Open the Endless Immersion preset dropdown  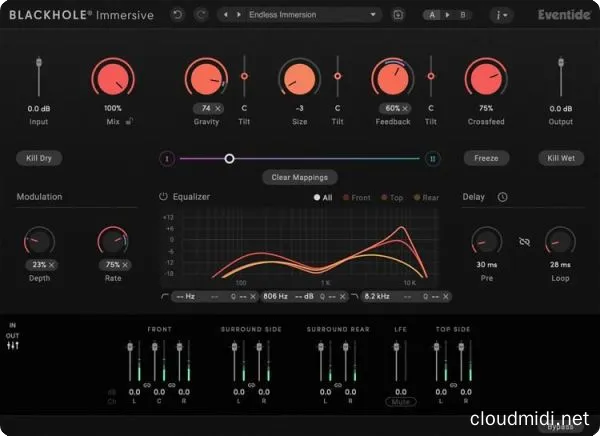[x=314, y=15]
